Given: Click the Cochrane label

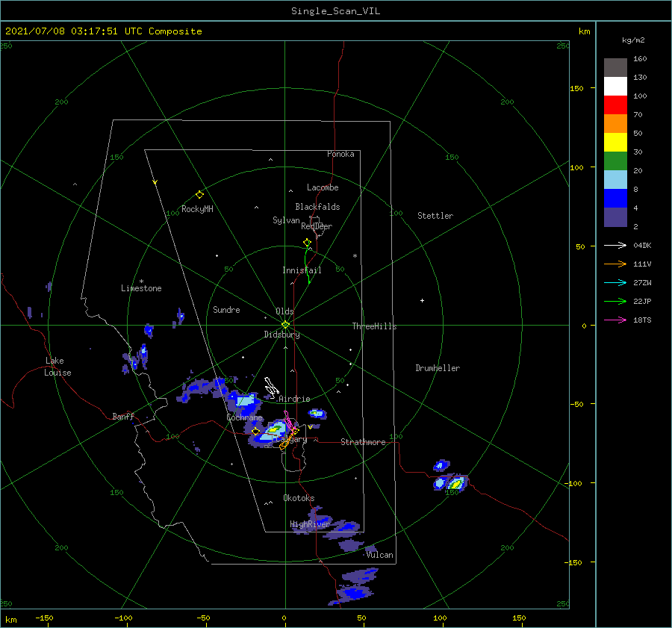Looking at the screenshot, I should (244, 417).
